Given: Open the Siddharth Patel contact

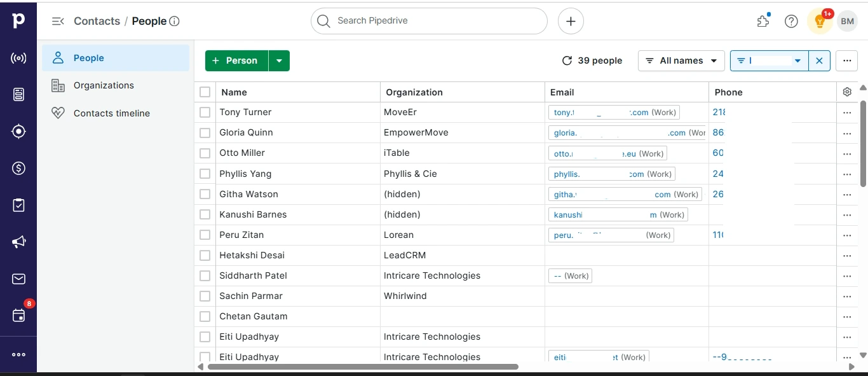Looking at the screenshot, I should [x=253, y=275].
